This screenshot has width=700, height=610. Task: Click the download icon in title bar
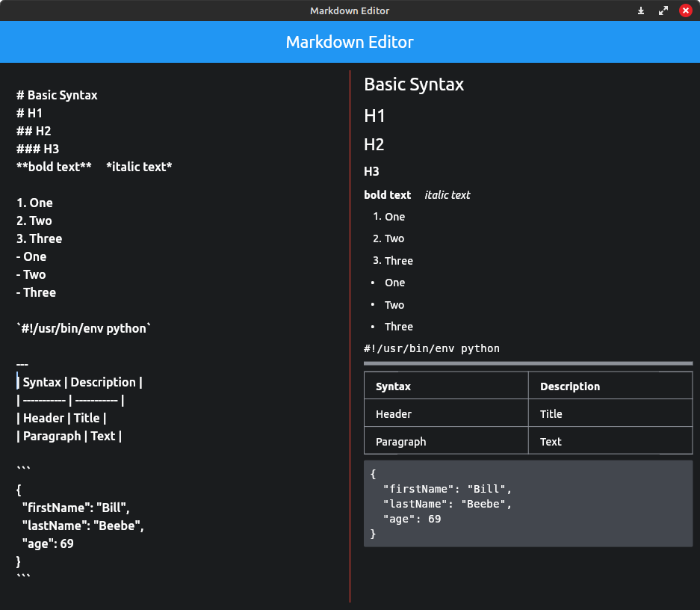click(x=641, y=10)
